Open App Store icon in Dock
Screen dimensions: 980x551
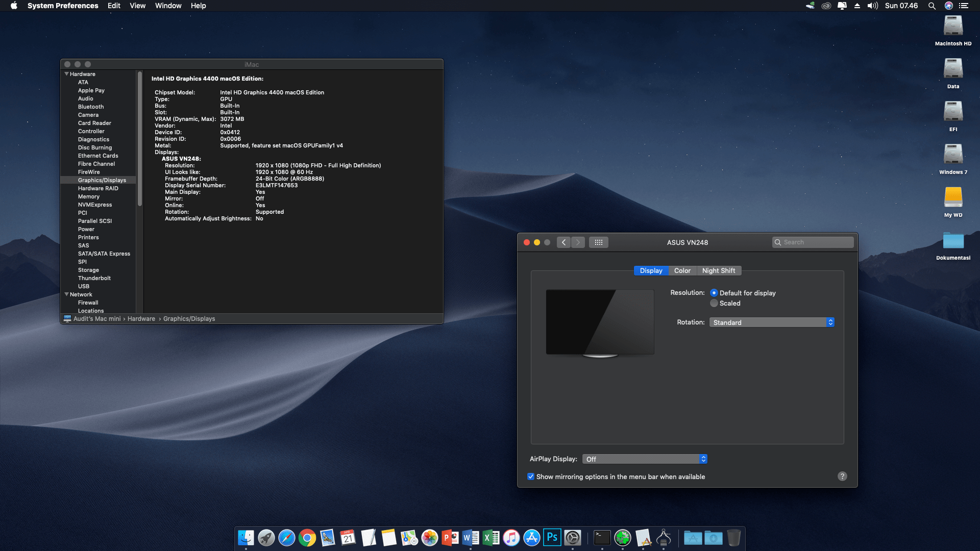click(x=532, y=538)
